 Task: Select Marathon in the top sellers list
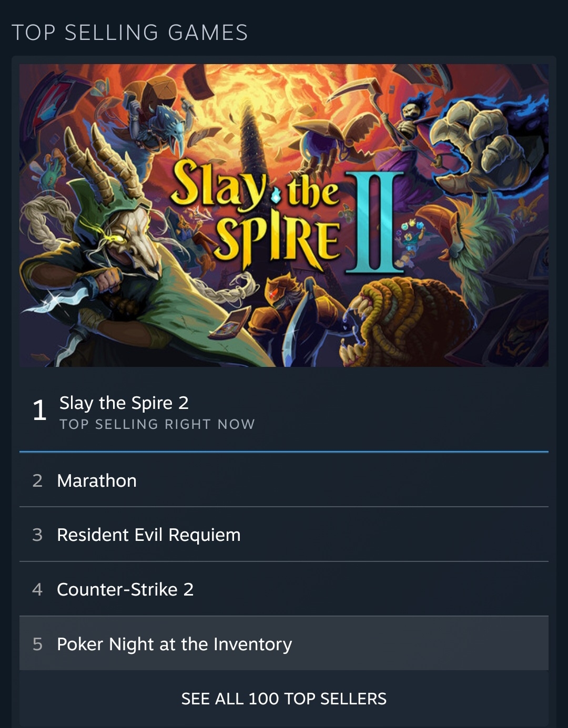tap(97, 480)
